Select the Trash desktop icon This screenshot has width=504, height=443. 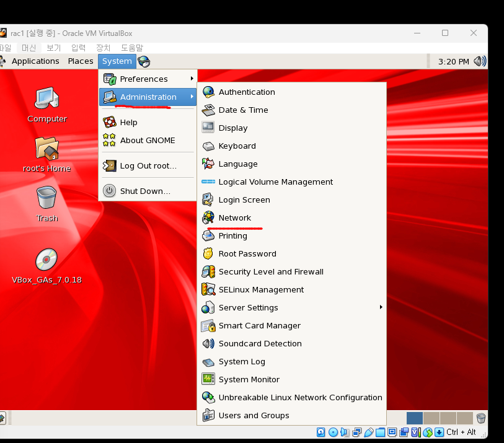click(x=47, y=204)
